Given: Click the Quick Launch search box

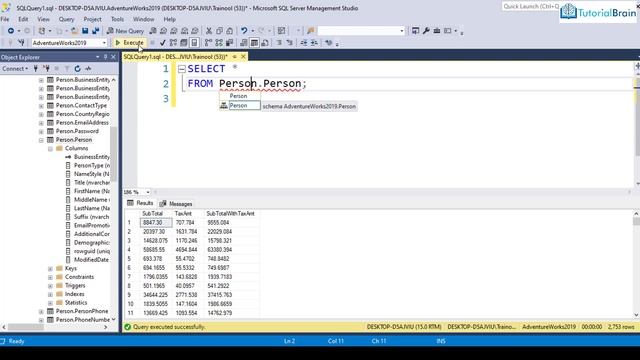Looking at the screenshot, I should [531, 6].
